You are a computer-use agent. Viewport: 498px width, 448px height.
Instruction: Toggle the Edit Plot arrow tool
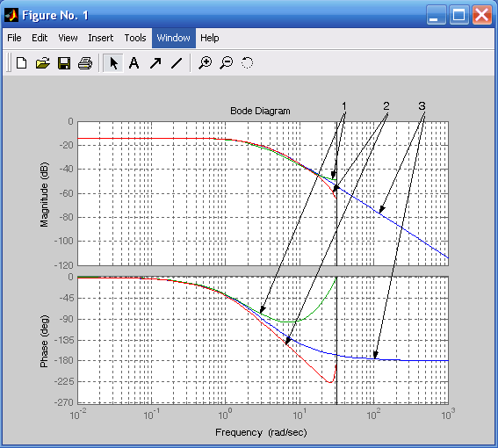pyautogui.click(x=113, y=63)
